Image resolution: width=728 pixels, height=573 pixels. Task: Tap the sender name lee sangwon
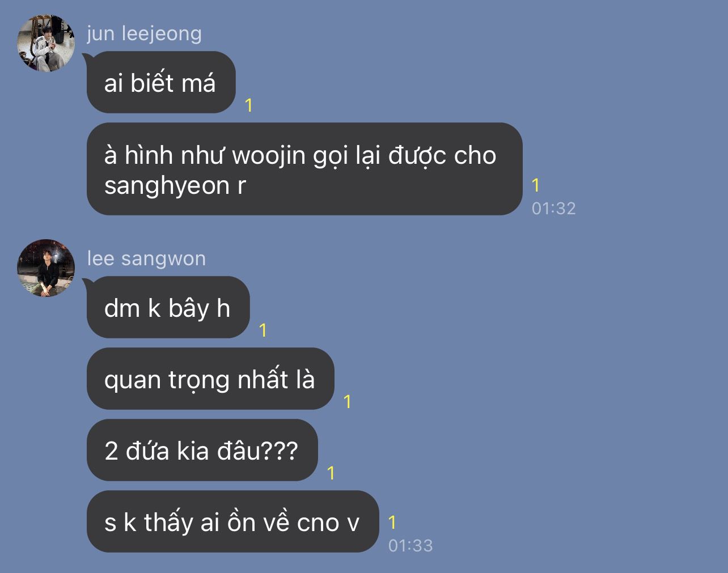pos(146,258)
